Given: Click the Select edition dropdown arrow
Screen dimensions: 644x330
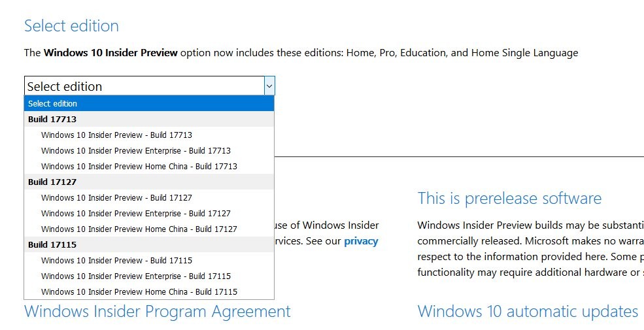Looking at the screenshot, I should tap(269, 86).
